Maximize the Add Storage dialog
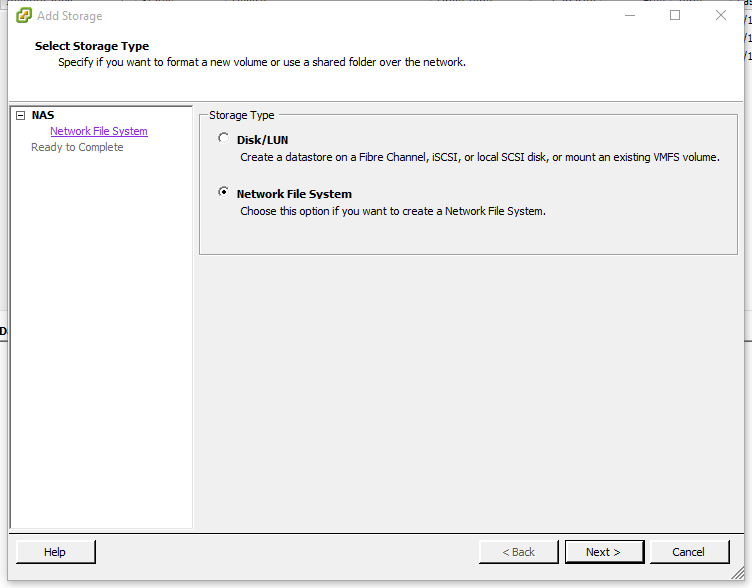Screen dimensions: 752x588 (675, 15)
